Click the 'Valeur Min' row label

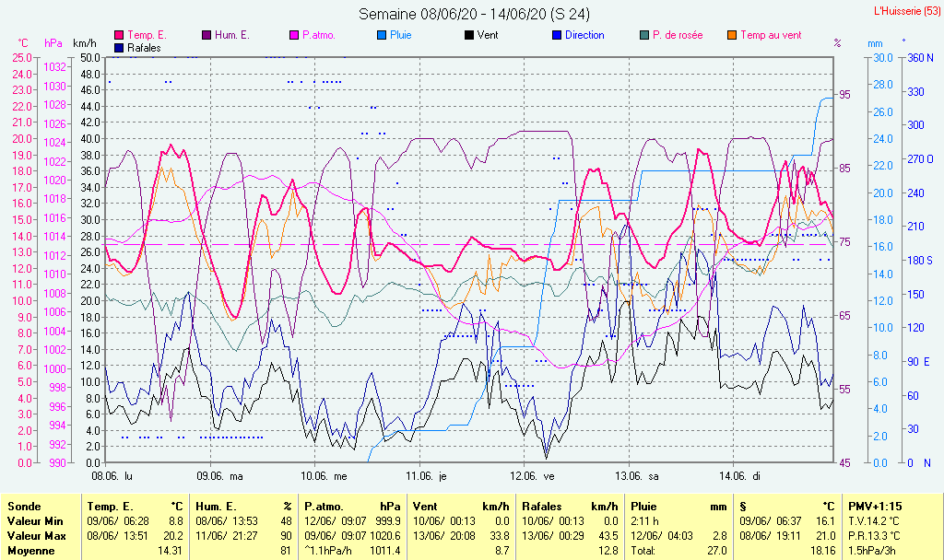[35, 521]
